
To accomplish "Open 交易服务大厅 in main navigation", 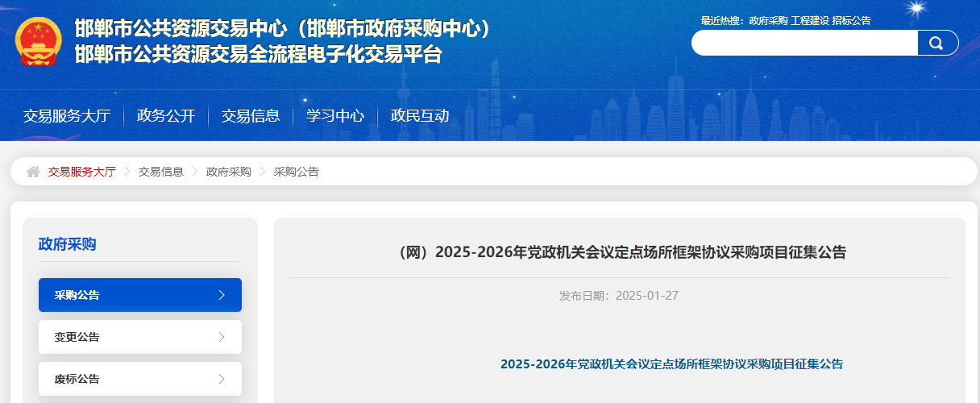I will tap(67, 115).
